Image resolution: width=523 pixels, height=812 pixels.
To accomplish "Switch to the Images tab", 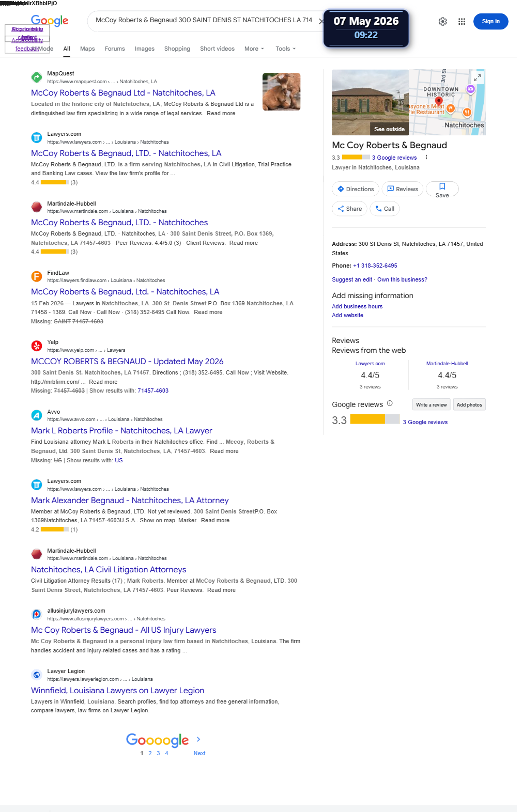I will pyautogui.click(x=145, y=49).
